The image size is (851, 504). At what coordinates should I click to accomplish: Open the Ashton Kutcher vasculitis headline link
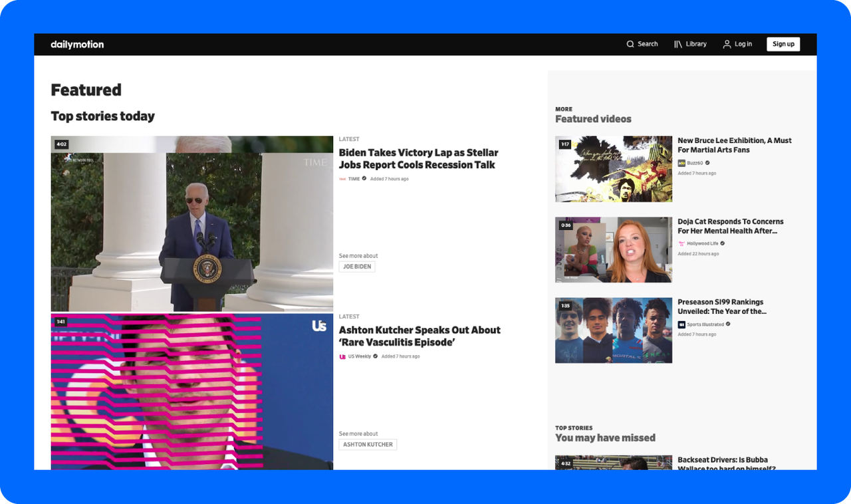pyautogui.click(x=420, y=336)
